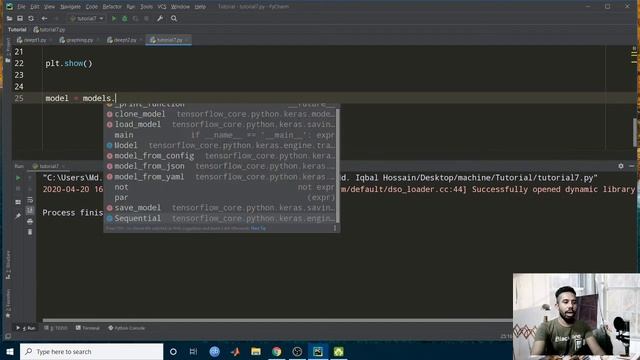Start debugging with the green bug icon
The image size is (640, 360).
coord(124,18)
